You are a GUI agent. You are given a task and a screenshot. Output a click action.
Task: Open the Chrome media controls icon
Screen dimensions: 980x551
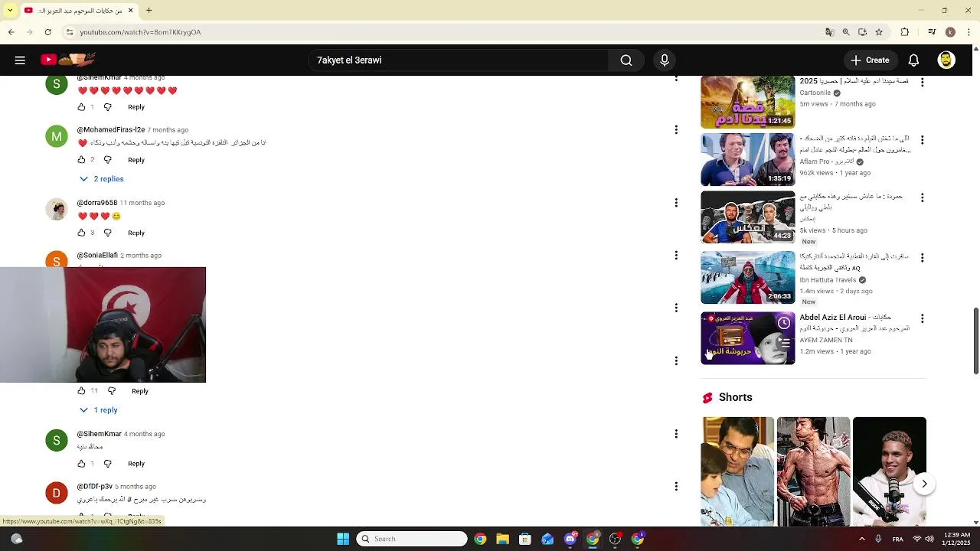pos(932,32)
